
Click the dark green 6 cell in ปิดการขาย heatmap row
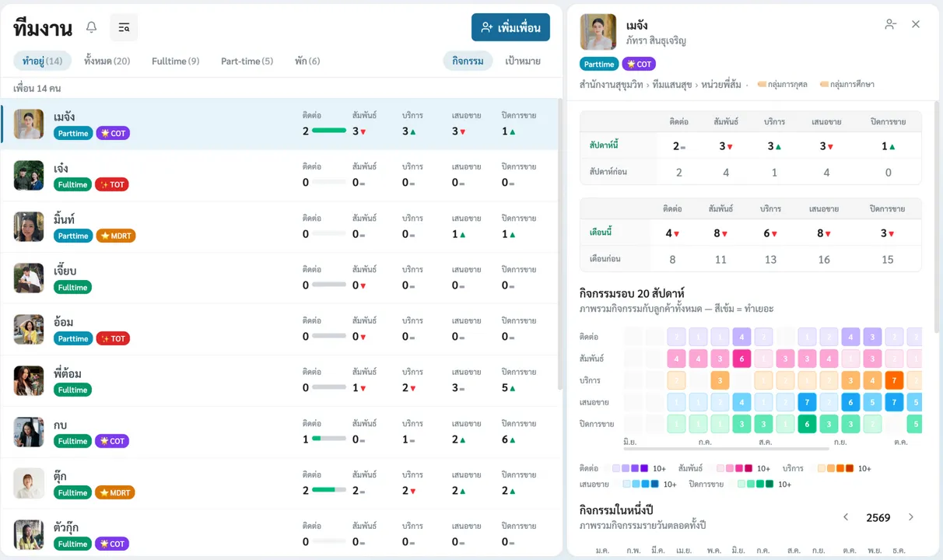pyautogui.click(x=807, y=424)
